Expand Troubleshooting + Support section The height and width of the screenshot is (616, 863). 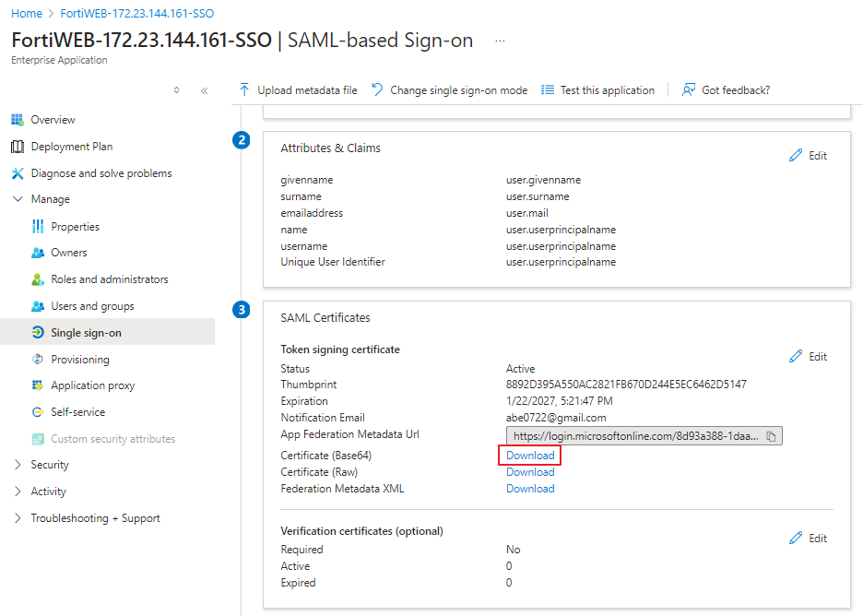(18, 518)
